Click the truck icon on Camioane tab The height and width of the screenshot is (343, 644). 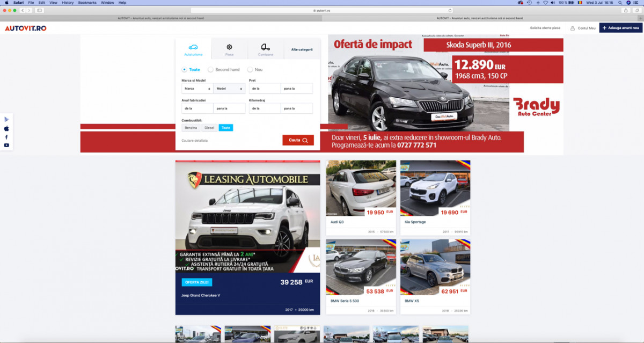[266, 47]
